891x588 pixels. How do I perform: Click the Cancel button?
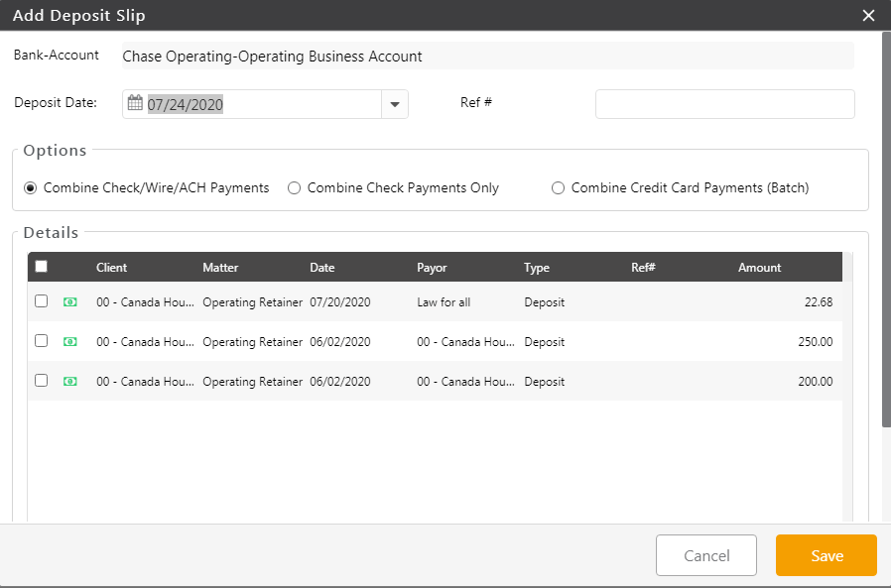pyautogui.click(x=706, y=555)
